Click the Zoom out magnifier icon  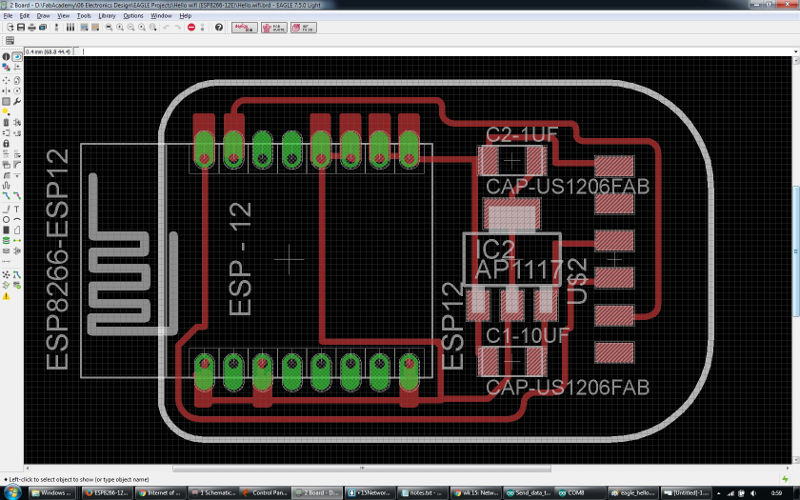click(x=131, y=27)
